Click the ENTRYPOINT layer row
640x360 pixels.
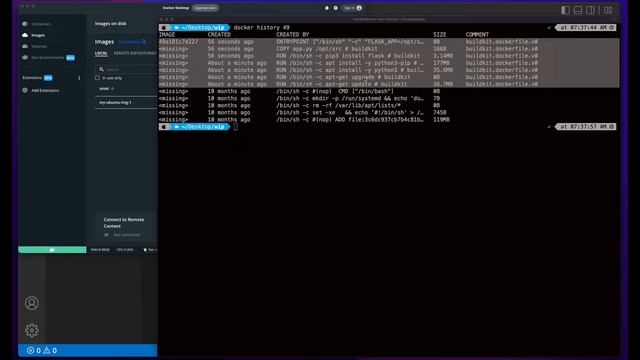click(x=389, y=42)
